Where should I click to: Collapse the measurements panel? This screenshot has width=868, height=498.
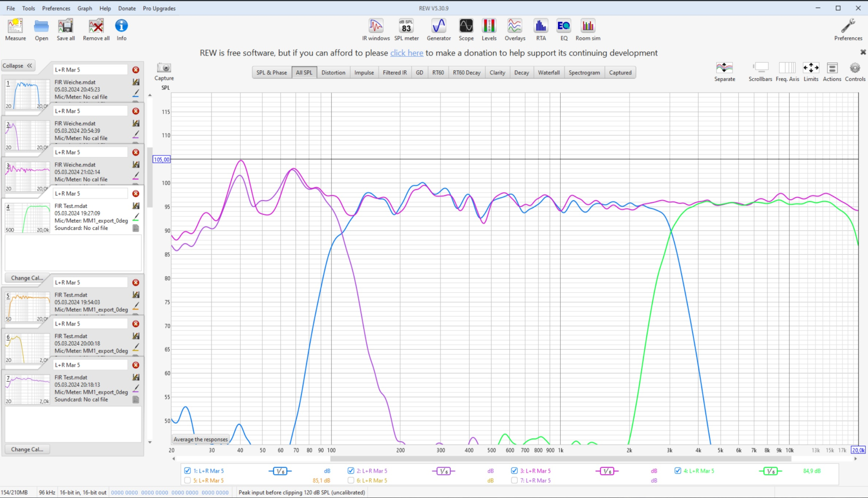point(17,66)
